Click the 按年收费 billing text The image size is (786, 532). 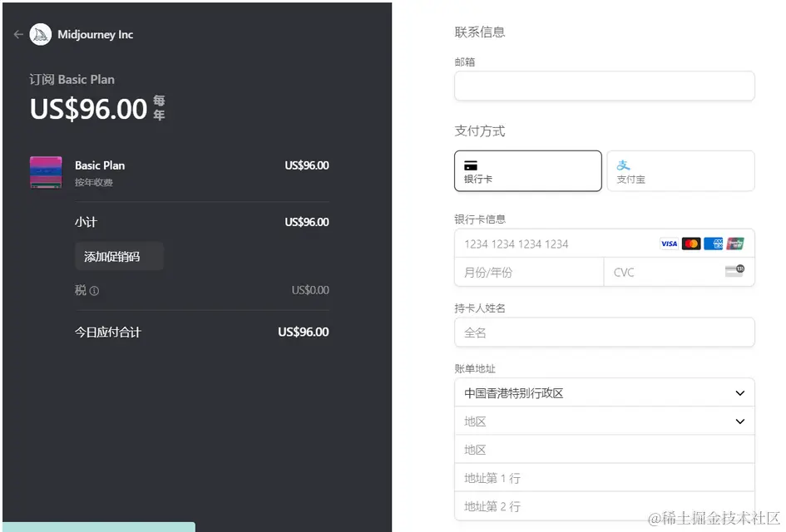[94, 182]
